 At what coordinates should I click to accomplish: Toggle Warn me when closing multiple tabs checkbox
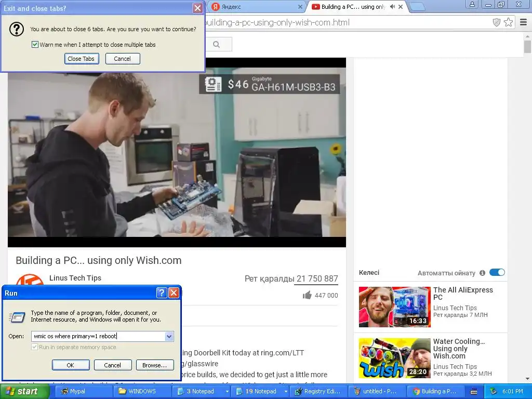tap(35, 45)
